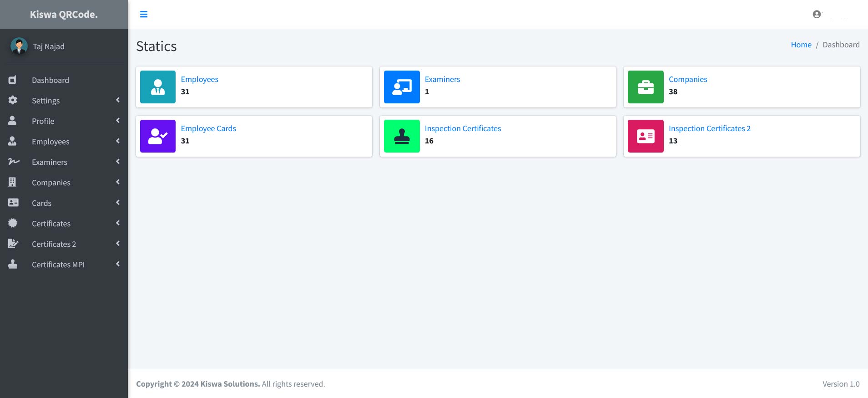Click the Home breadcrumb link
Viewport: 868px width, 398px height.
pyautogui.click(x=801, y=45)
